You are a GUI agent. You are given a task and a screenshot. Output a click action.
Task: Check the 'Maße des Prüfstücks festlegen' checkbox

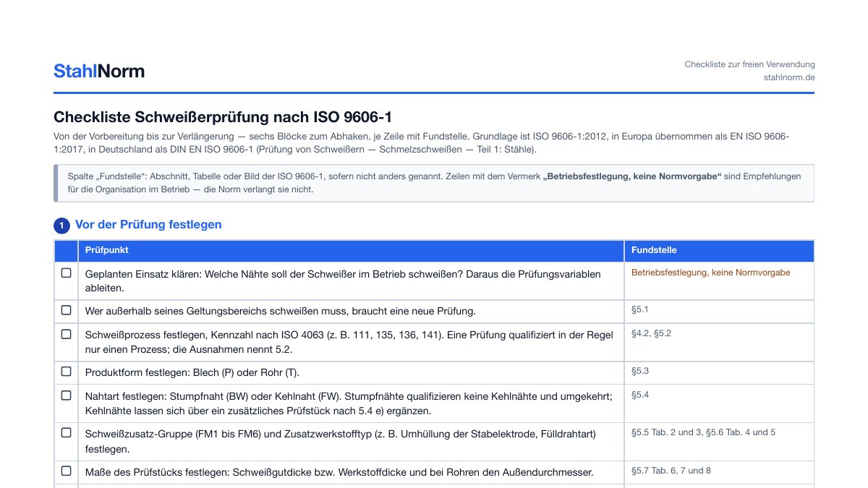(x=66, y=471)
